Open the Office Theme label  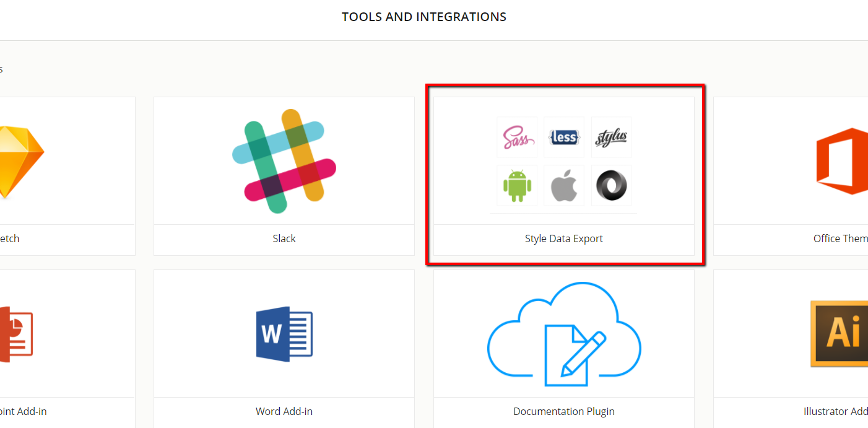(841, 238)
